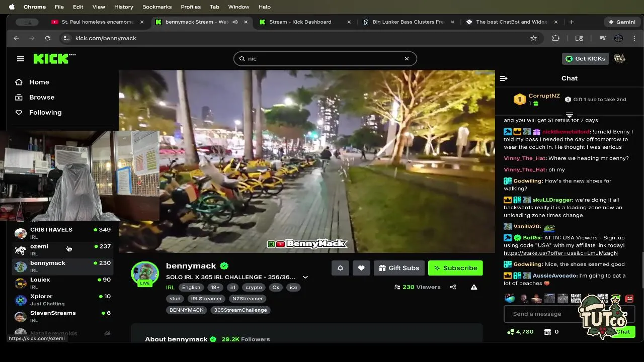Screen dimensions: 644x362
Task: Select bennymack channel in sidebar list
Action: [63, 266]
